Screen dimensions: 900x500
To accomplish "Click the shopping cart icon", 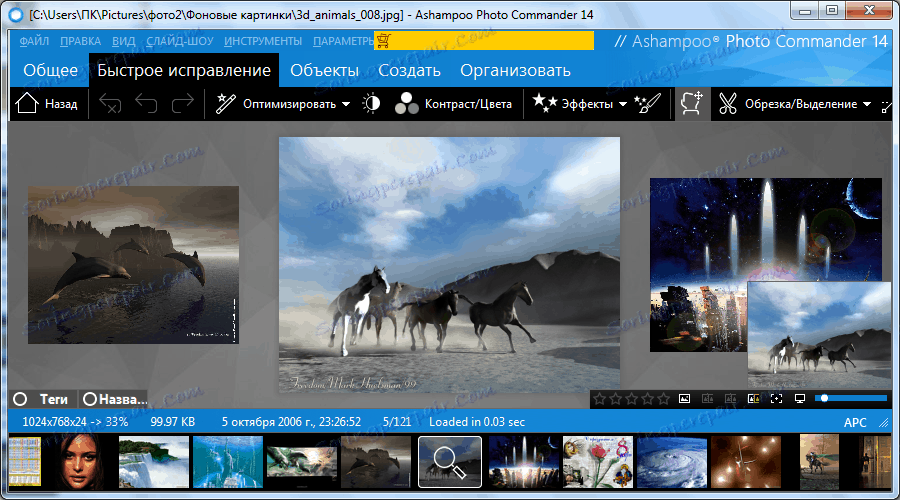I will (384, 41).
